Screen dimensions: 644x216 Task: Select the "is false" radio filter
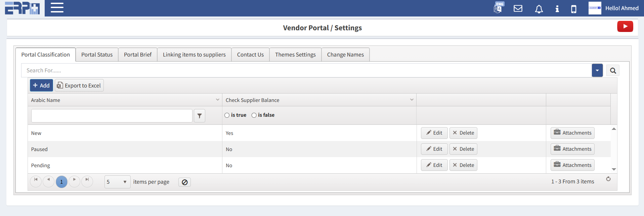(254, 115)
